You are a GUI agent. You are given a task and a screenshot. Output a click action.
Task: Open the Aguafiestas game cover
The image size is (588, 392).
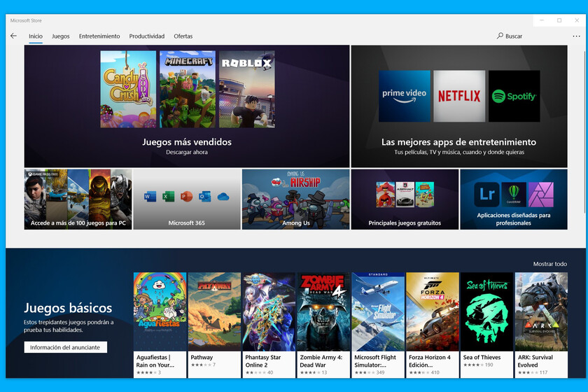[x=160, y=311]
